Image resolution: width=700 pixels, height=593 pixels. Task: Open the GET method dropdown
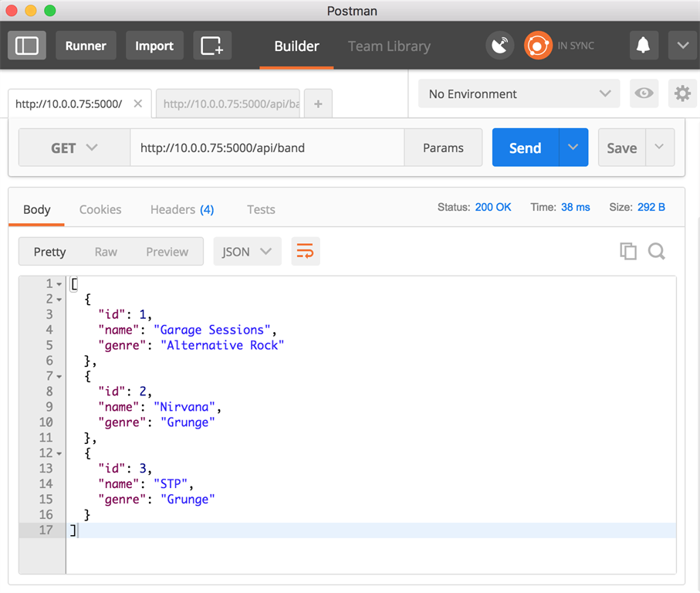pos(74,147)
